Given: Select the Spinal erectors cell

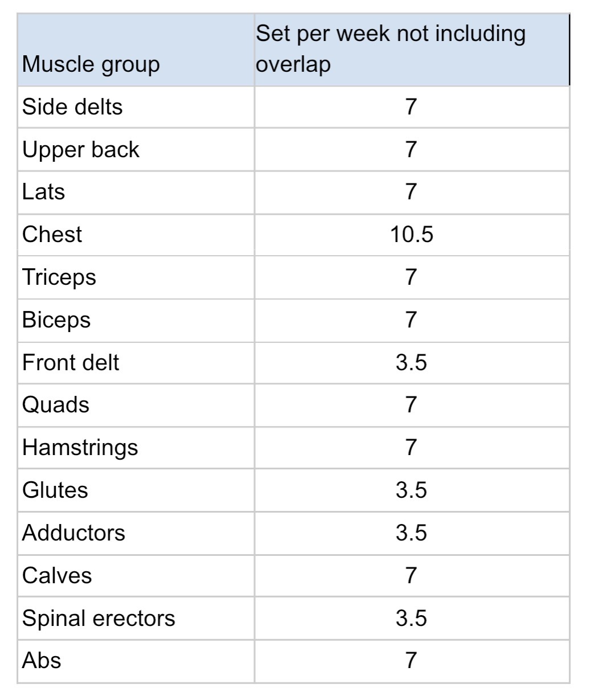Looking at the screenshot, I should pos(99,618).
